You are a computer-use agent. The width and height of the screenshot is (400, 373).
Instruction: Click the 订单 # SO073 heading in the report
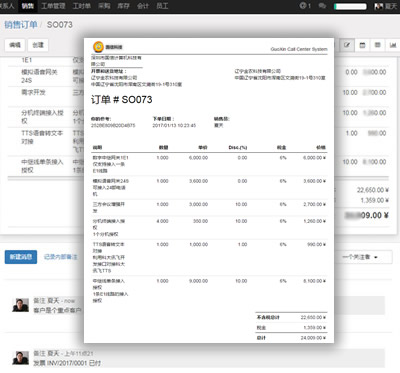pos(122,100)
